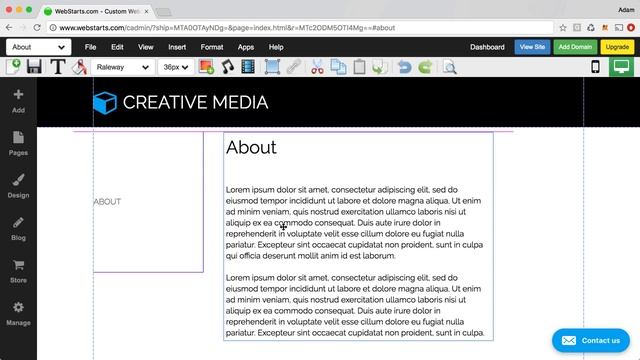Open the Help menu
This screenshot has height=360, width=640.
coord(276,47)
